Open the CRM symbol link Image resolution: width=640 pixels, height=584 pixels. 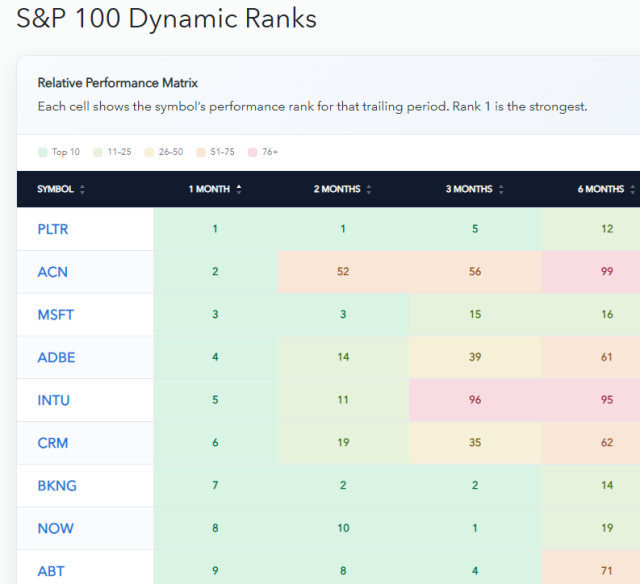[x=53, y=443]
